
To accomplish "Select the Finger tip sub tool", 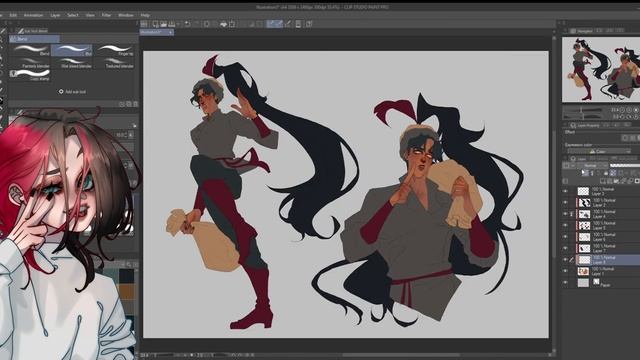I will pyautogui.click(x=114, y=50).
